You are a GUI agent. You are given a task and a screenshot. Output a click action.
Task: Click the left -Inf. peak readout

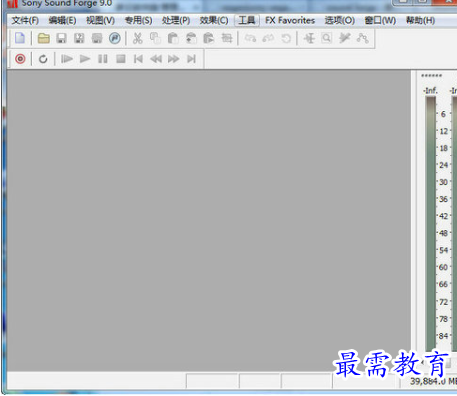430,90
